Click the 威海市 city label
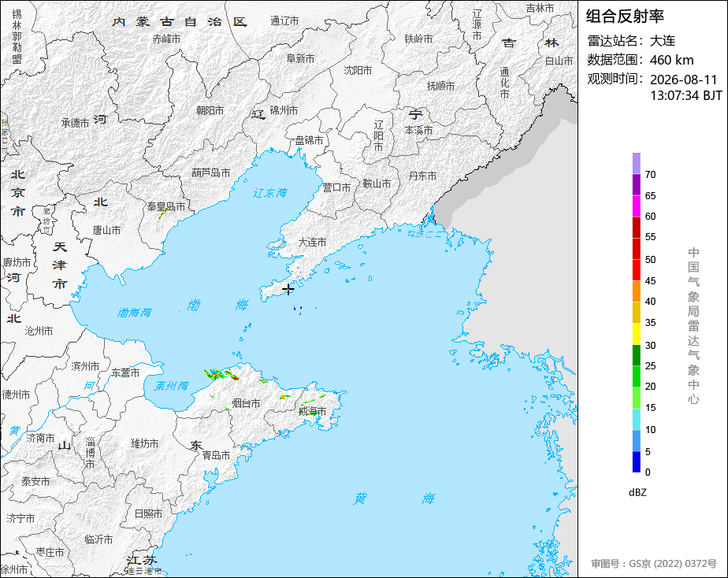The image size is (728, 578). coord(312,411)
